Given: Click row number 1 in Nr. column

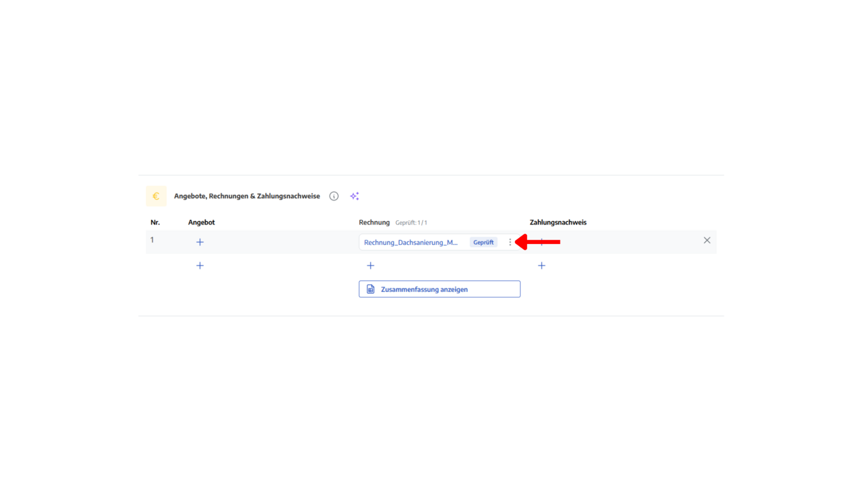Looking at the screenshot, I should tap(152, 240).
